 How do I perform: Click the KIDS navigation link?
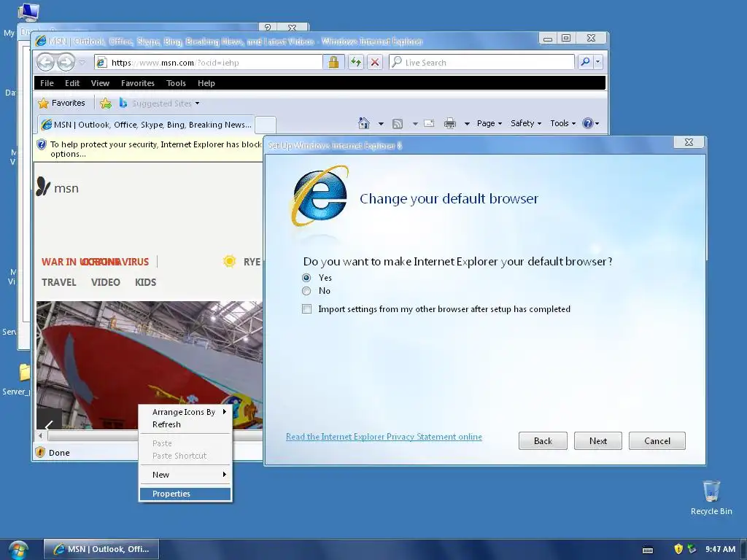[x=145, y=282]
